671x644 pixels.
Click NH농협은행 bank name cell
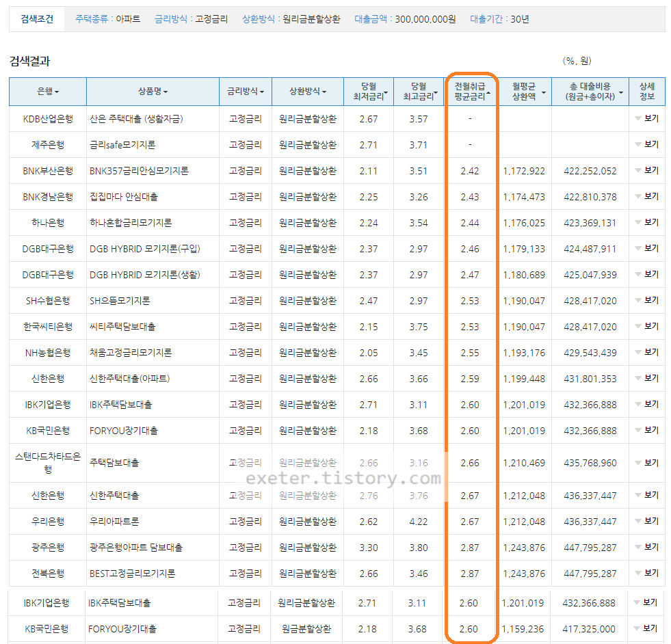[x=48, y=353]
